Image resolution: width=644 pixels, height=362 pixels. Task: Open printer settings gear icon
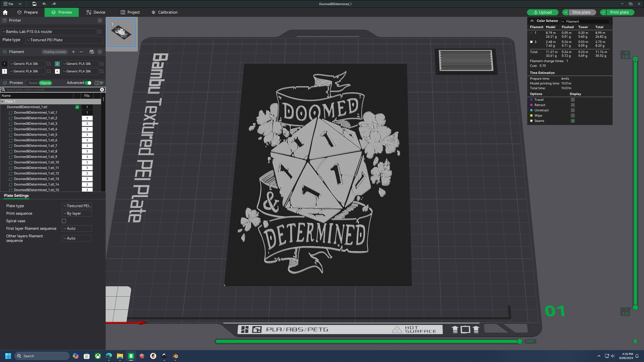[x=100, y=20]
